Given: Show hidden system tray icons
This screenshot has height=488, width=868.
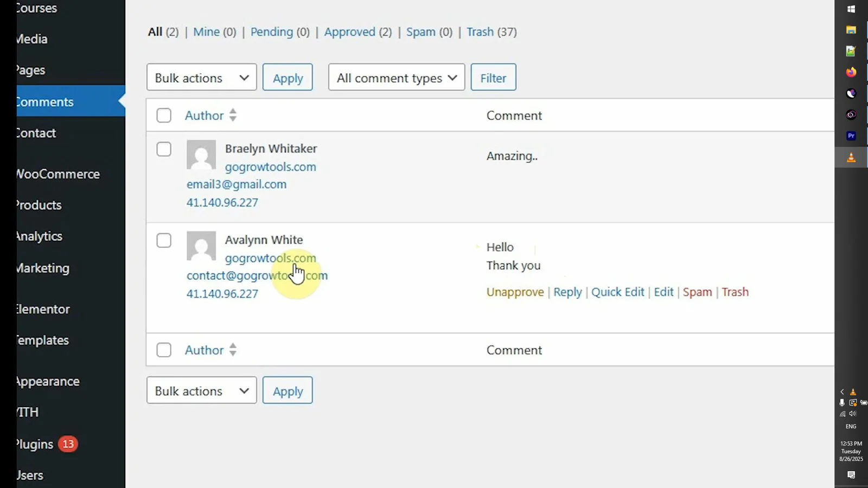Looking at the screenshot, I should pyautogui.click(x=842, y=392).
